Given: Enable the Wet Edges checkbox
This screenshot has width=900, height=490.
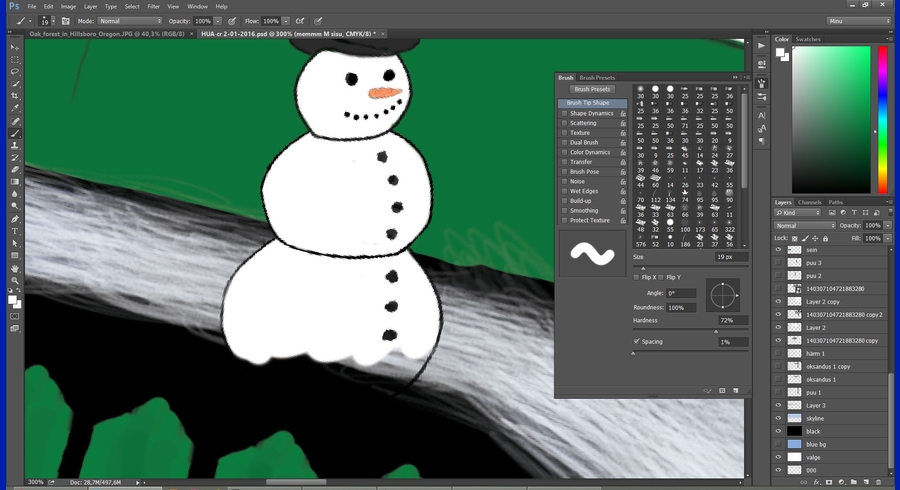Looking at the screenshot, I should [564, 192].
